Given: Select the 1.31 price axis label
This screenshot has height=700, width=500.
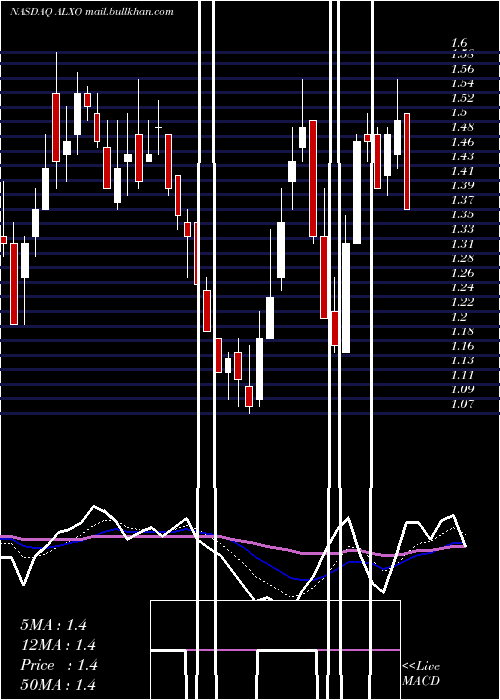Looking at the screenshot, I should (462, 244).
